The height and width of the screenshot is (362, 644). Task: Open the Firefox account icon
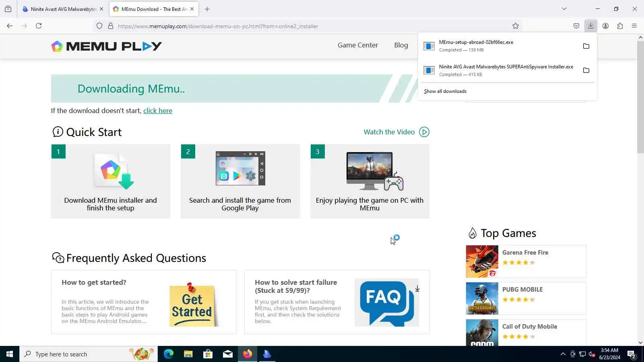click(x=605, y=26)
